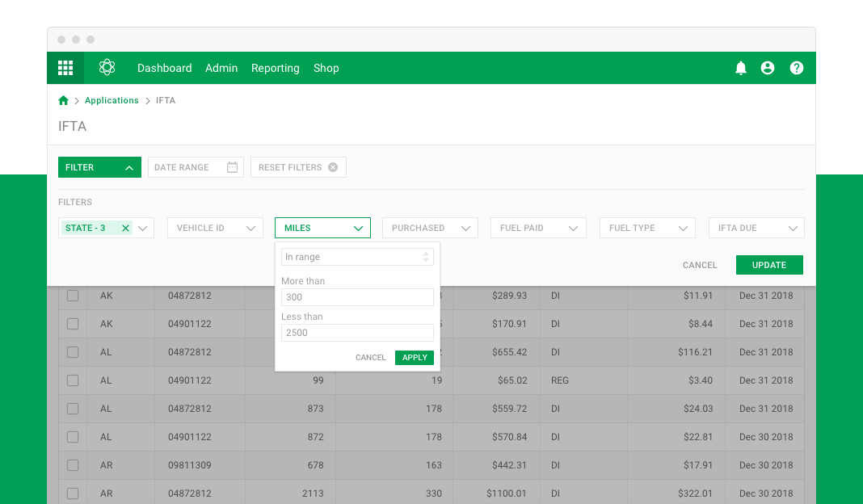This screenshot has height=504, width=863.
Task: Click vehicle ID 09811309 cell
Action: 189,465
